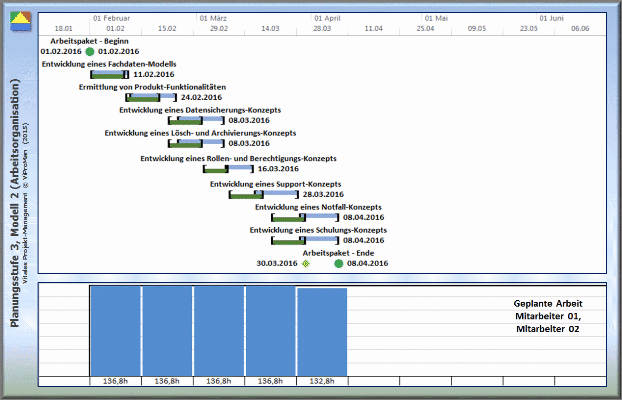This screenshot has height=400, width=622.
Task: Click the 'Arbeitspaket - Ende' label
Action: (337, 253)
